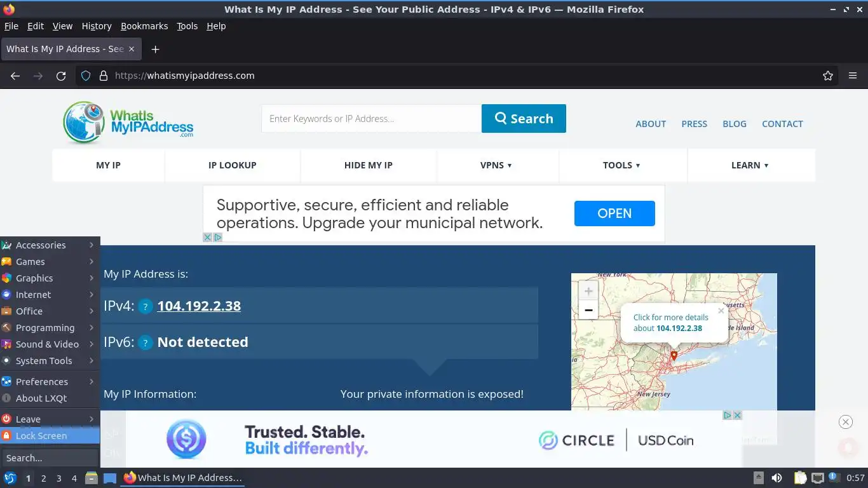Close the top ad using its X icon
Image resolution: width=868 pixels, height=488 pixels.
coord(207,237)
